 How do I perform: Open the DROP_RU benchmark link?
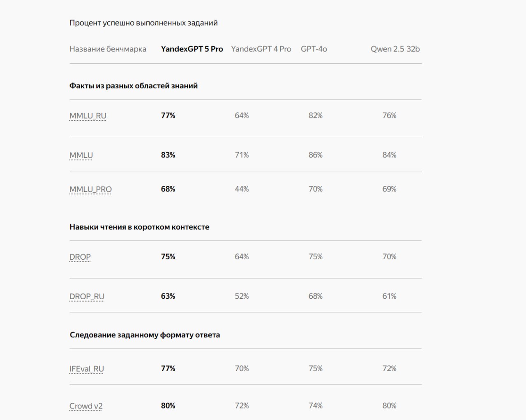click(87, 296)
